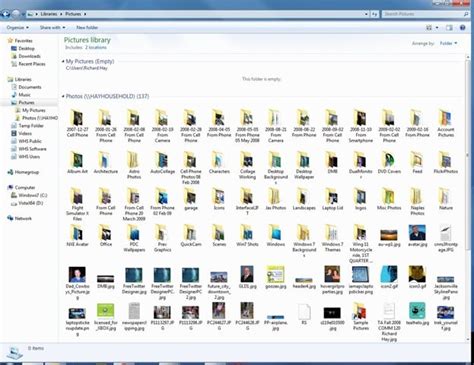Focus the Search Pictures box
This screenshot has height=365, width=474.
pyautogui.click(x=424, y=14)
